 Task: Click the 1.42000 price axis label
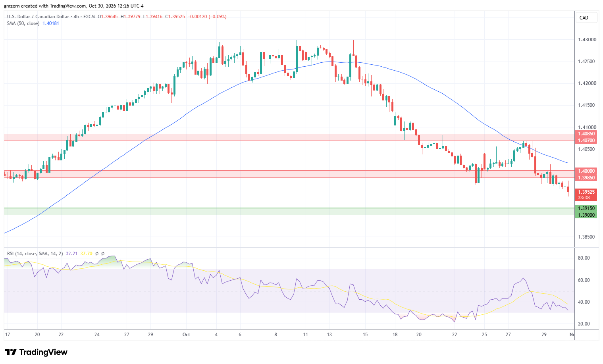(x=587, y=83)
